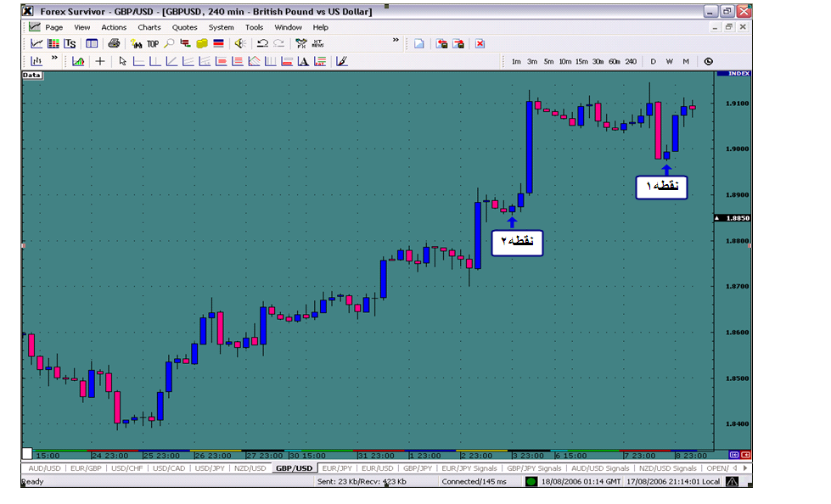This screenshot has height=504, width=831.
Task: Switch chart to 60m timeframe
Action: click(x=614, y=61)
